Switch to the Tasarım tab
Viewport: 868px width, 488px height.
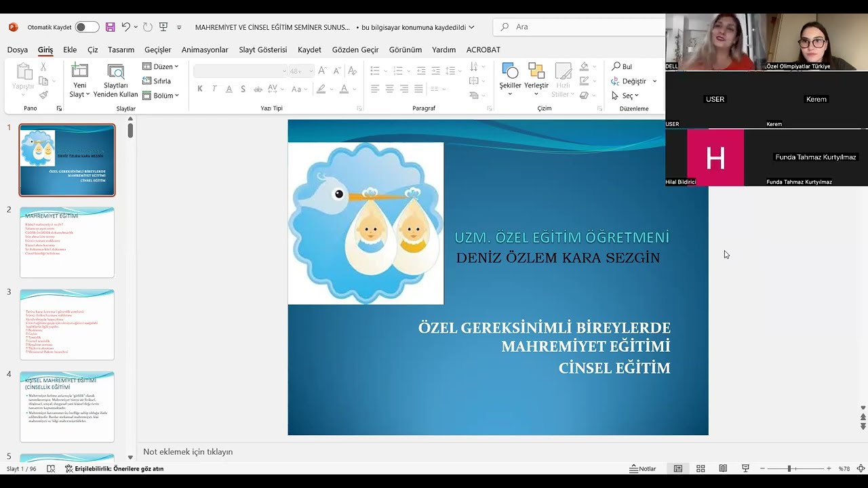click(x=121, y=49)
